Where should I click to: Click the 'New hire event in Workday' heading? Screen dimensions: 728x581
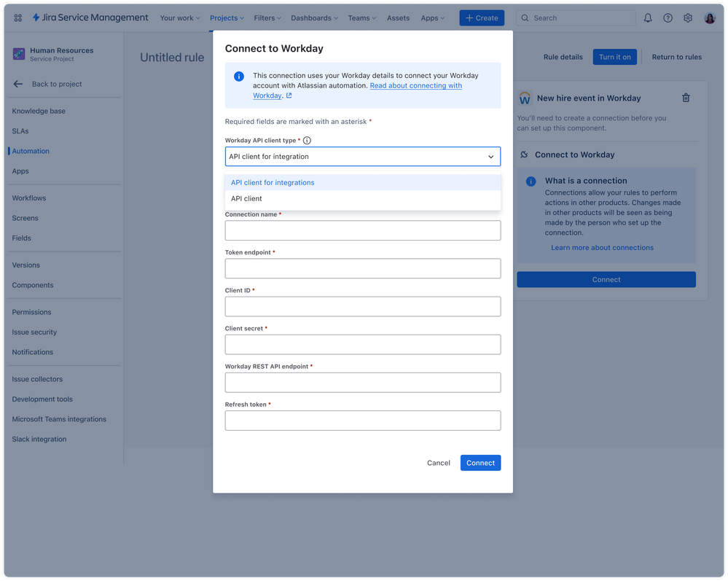point(589,98)
